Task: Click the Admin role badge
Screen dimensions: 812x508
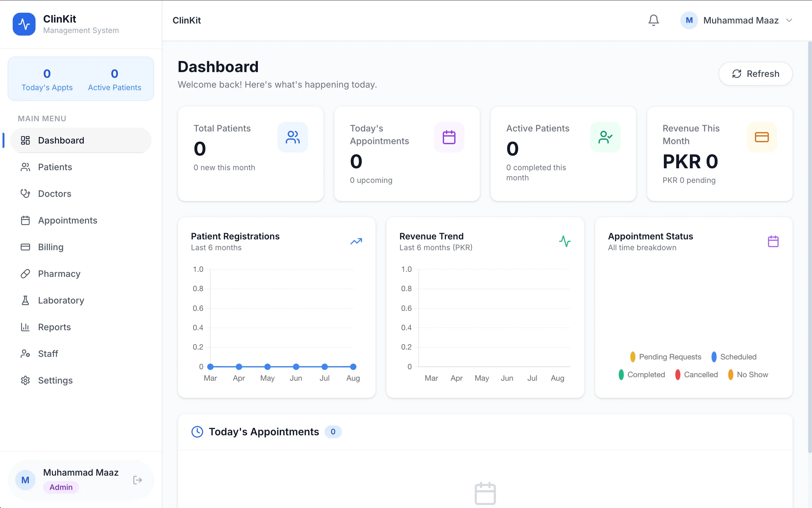Action: (61, 487)
